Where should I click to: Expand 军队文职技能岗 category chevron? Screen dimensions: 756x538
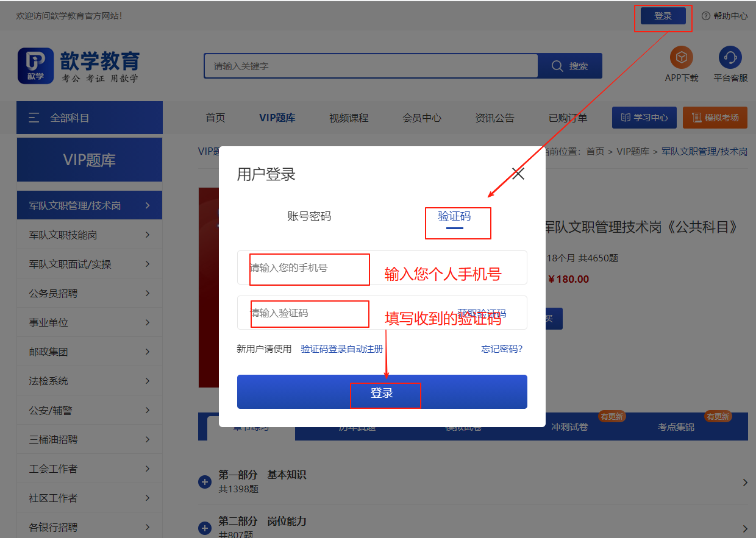point(148,235)
